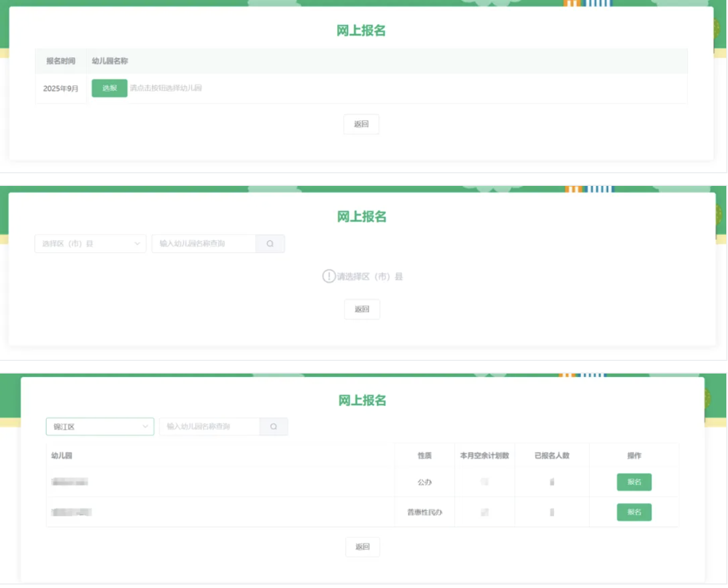Open the empty 选择区（市）县 dropdown

(90, 244)
